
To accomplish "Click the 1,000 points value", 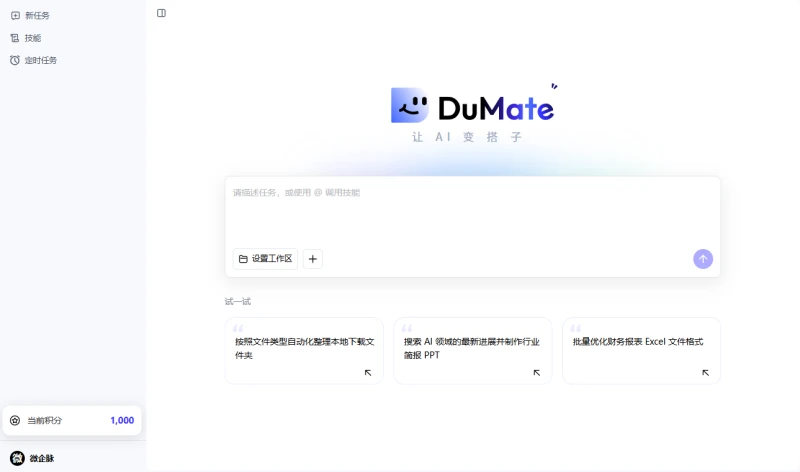I will coord(122,420).
